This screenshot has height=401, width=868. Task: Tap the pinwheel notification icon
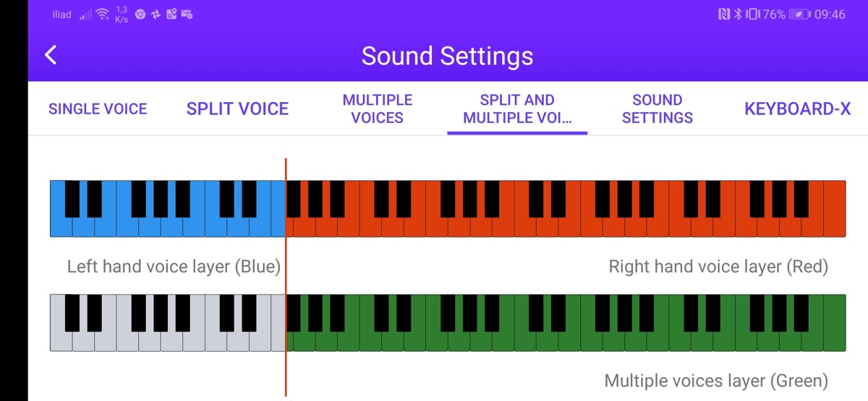click(156, 14)
